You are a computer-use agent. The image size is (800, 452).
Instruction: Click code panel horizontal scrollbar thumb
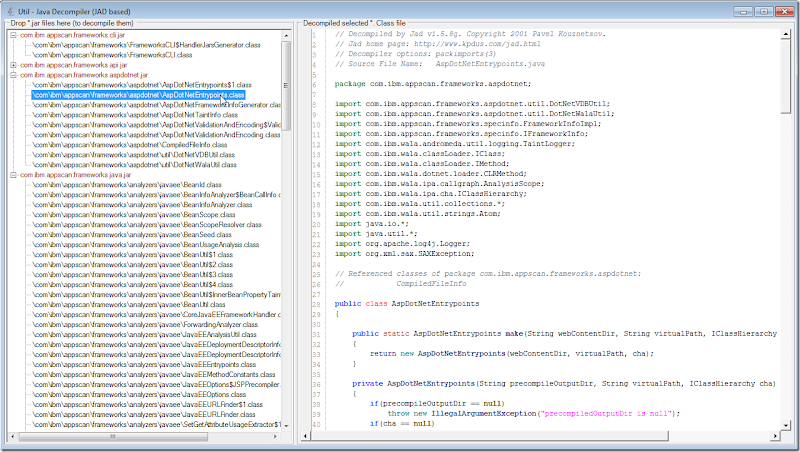[x=490, y=436]
